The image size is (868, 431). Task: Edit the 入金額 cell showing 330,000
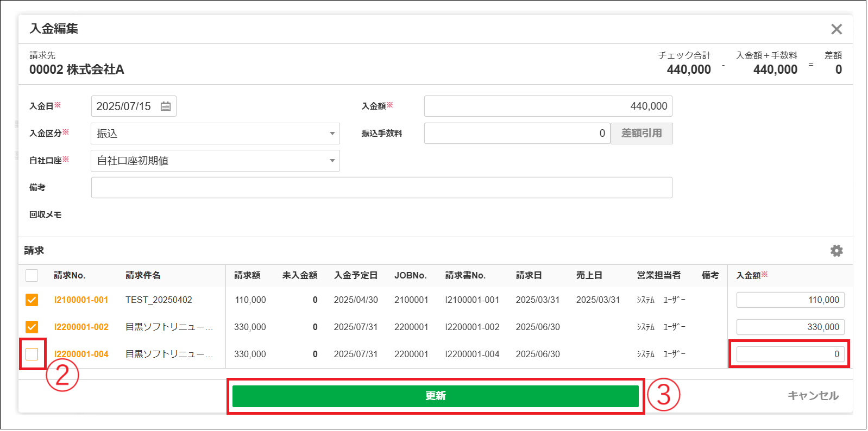tap(790, 327)
